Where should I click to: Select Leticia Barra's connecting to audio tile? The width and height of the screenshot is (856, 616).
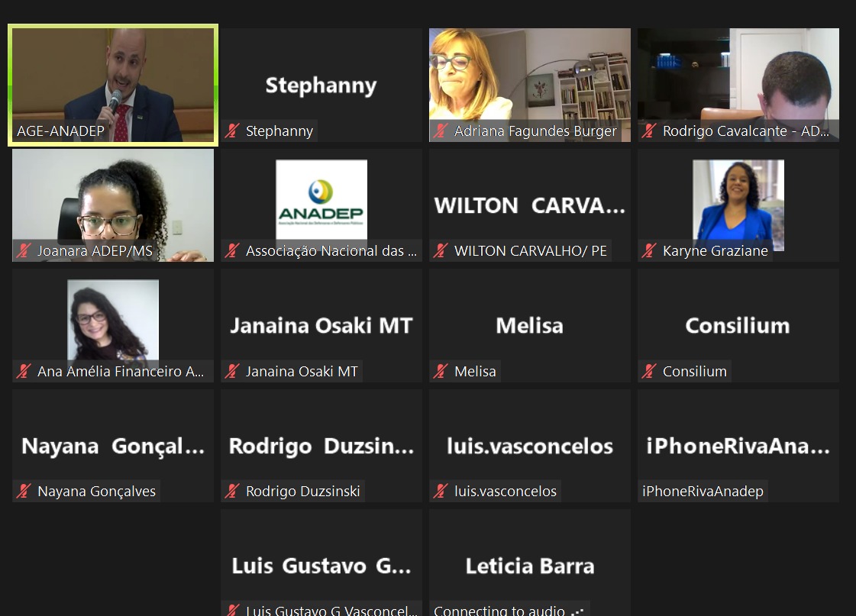point(529,563)
